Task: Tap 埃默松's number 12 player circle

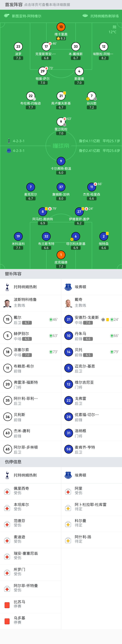Action: 104,46
